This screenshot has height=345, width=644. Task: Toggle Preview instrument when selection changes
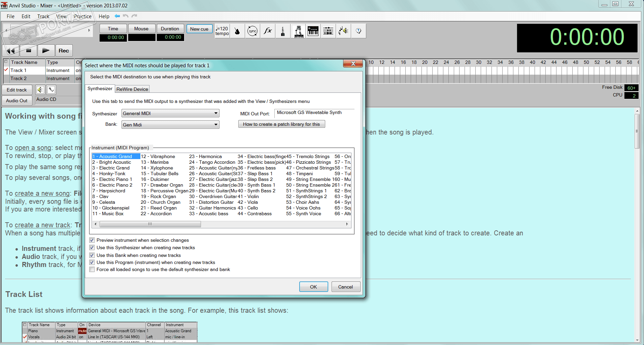(92, 240)
